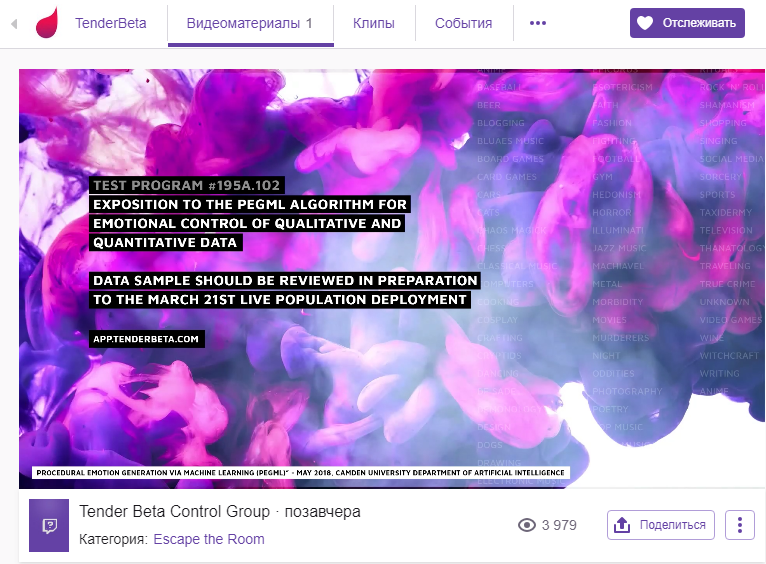
Task: Click the heart icon in the follow button
Action: pos(645,23)
